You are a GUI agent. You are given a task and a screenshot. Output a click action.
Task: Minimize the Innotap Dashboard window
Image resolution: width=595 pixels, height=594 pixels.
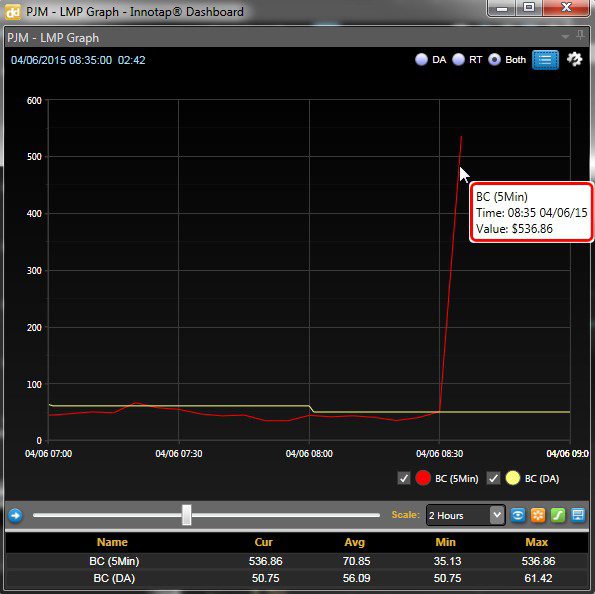tap(502, 8)
